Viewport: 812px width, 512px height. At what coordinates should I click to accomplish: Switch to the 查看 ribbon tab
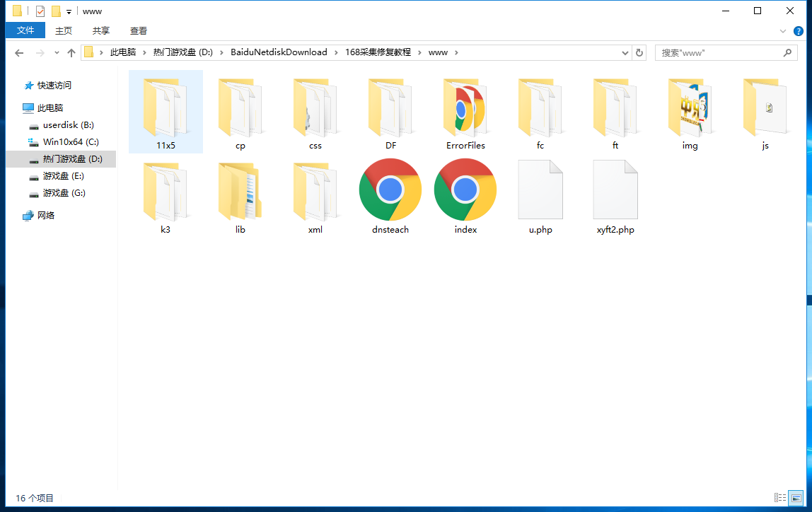[x=139, y=30]
